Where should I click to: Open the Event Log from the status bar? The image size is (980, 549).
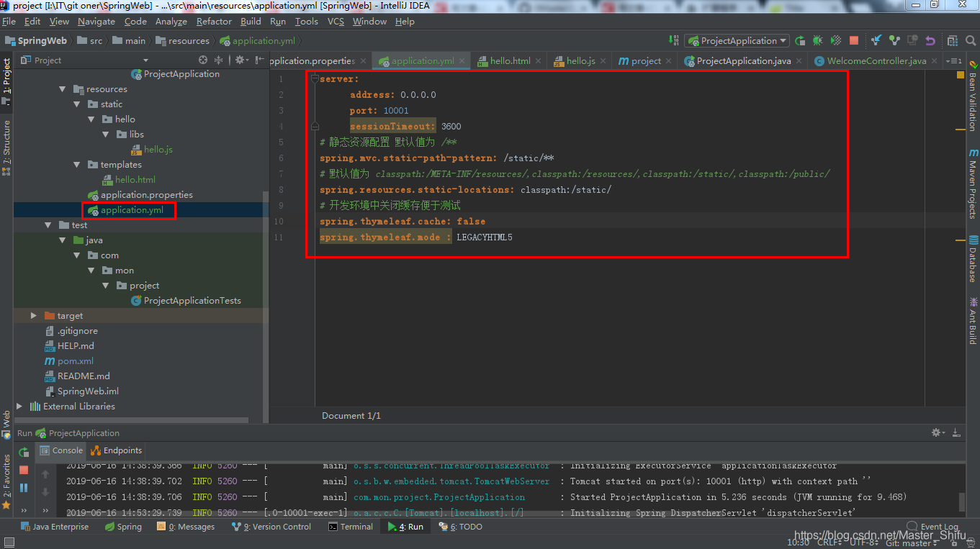[932, 527]
